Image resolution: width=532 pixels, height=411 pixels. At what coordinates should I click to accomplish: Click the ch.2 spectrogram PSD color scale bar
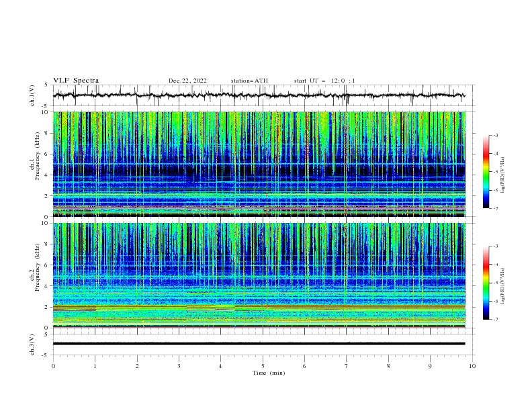(486, 283)
